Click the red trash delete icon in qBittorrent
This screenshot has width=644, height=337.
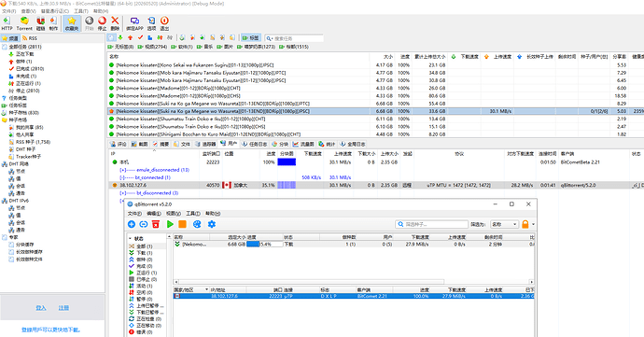point(156,224)
